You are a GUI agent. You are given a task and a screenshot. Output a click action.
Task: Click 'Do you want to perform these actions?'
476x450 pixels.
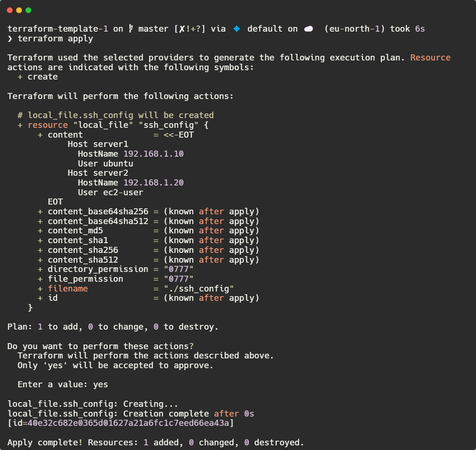coord(100,346)
